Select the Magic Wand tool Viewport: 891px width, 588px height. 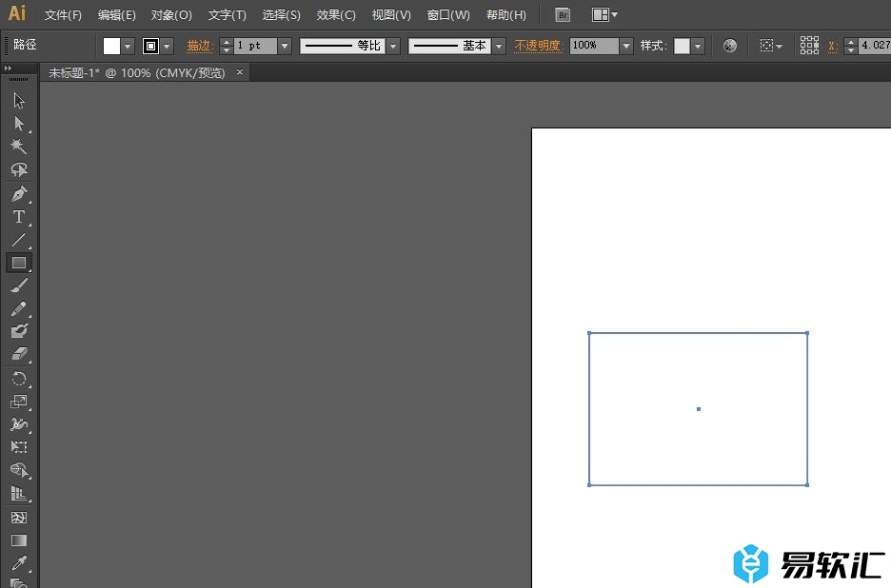point(19,146)
